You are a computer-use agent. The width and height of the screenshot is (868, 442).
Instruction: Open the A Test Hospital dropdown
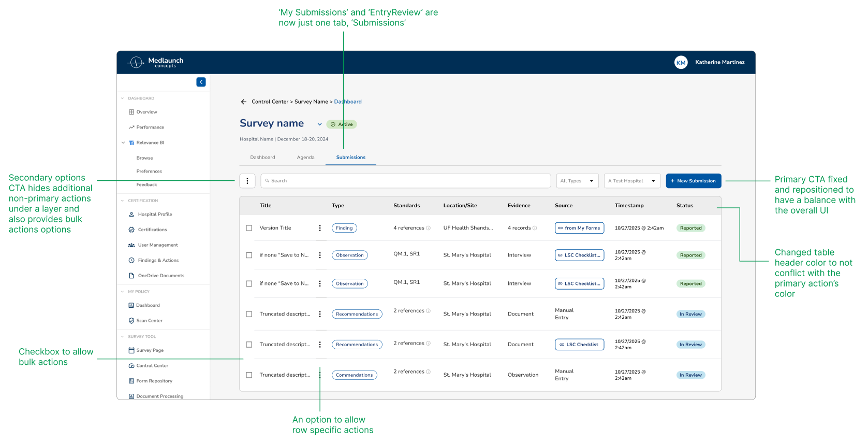632,181
